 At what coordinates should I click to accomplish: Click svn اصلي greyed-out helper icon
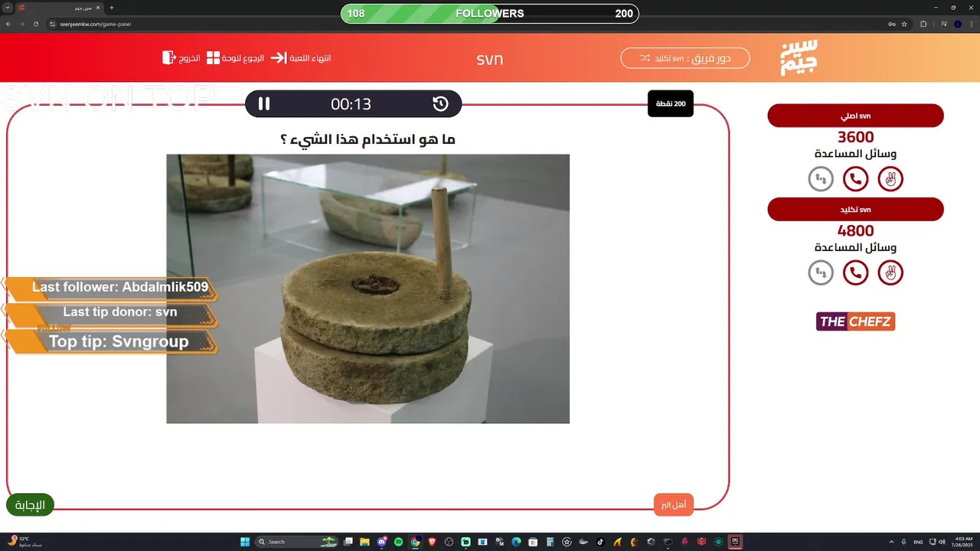click(821, 179)
